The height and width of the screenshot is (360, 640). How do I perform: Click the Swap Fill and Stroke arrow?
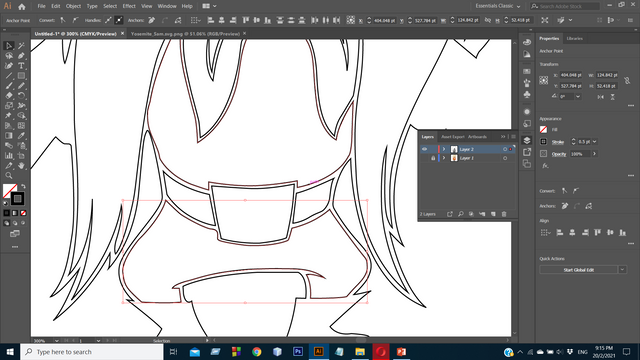click(x=23, y=186)
